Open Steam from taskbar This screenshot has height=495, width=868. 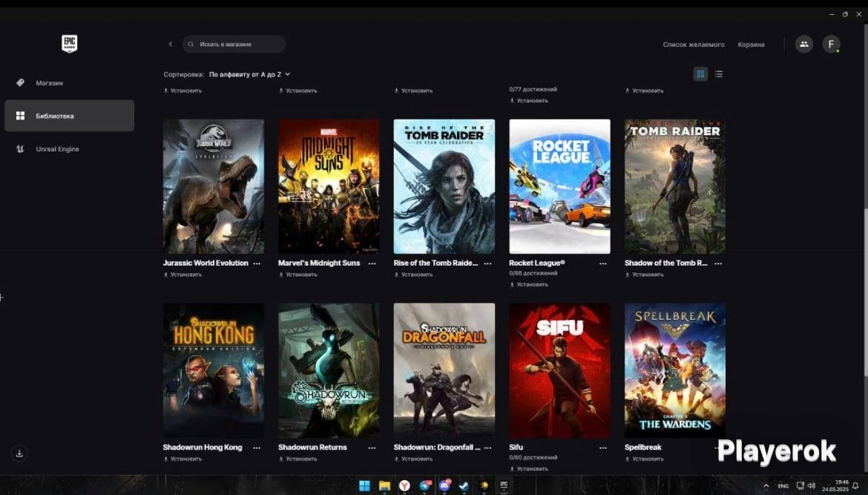tap(464, 485)
